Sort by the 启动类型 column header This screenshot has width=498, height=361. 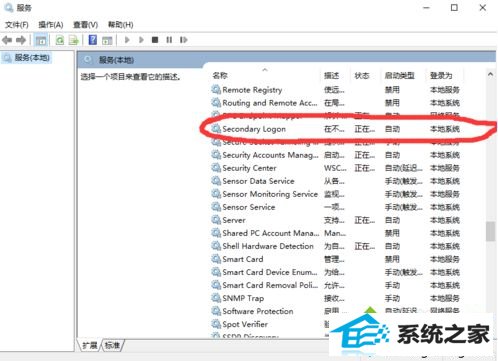(x=399, y=76)
